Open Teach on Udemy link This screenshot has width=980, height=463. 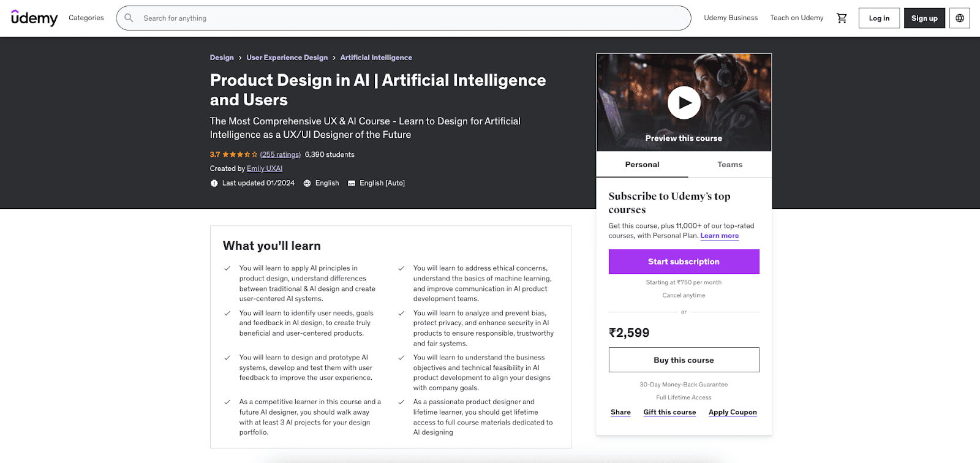coord(797,18)
